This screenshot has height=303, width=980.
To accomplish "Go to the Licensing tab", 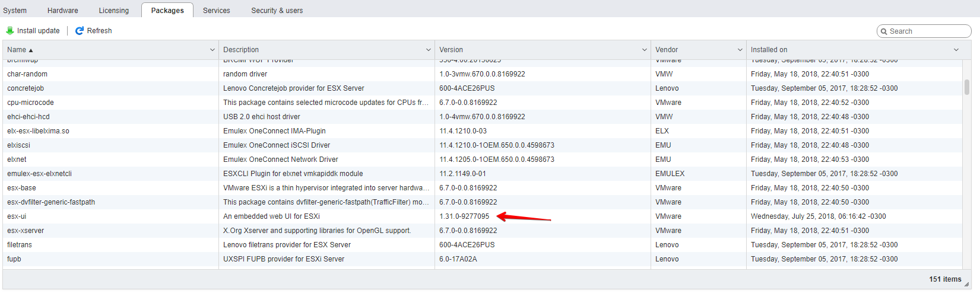I will pos(114,11).
